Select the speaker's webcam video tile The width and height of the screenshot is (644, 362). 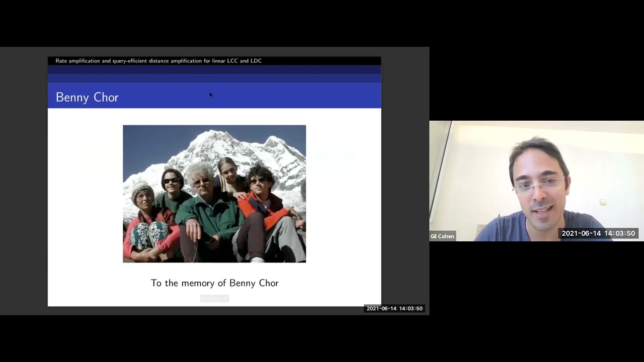coord(536,181)
